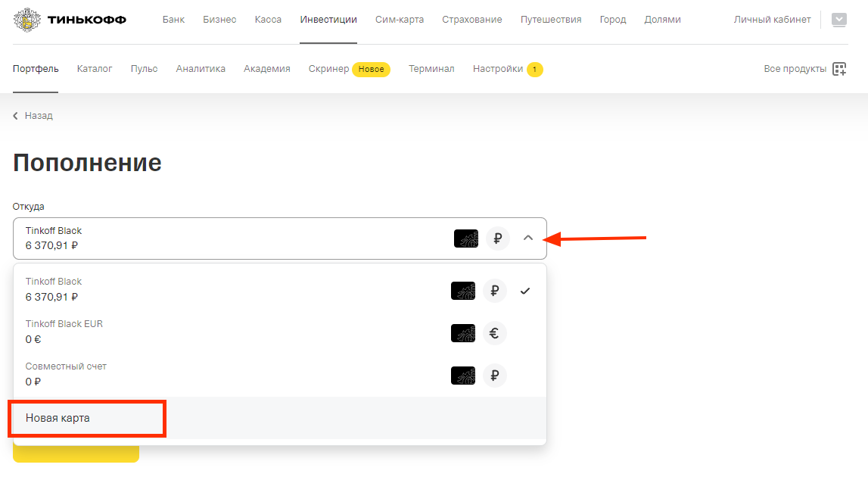Image resolution: width=868 pixels, height=477 pixels.
Task: Click the Новое badge next to Скринер
Action: coord(372,69)
